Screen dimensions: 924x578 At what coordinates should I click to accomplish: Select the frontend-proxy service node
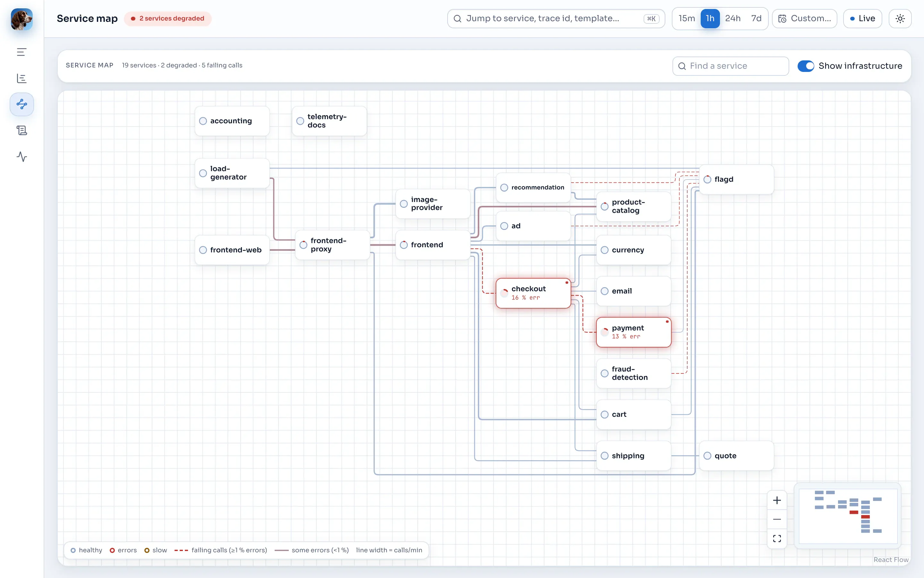[x=332, y=245]
